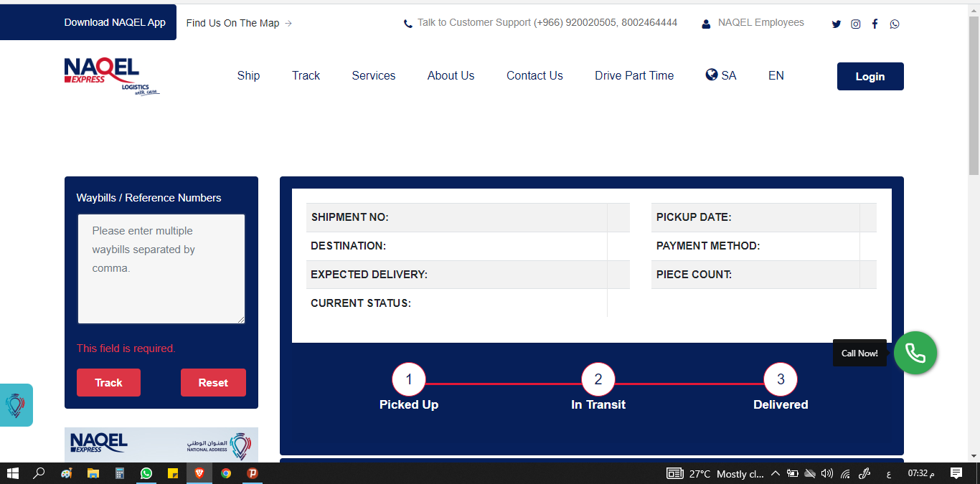Open Calculator from taskbar
Image resolution: width=980 pixels, height=484 pixels.
(120, 473)
